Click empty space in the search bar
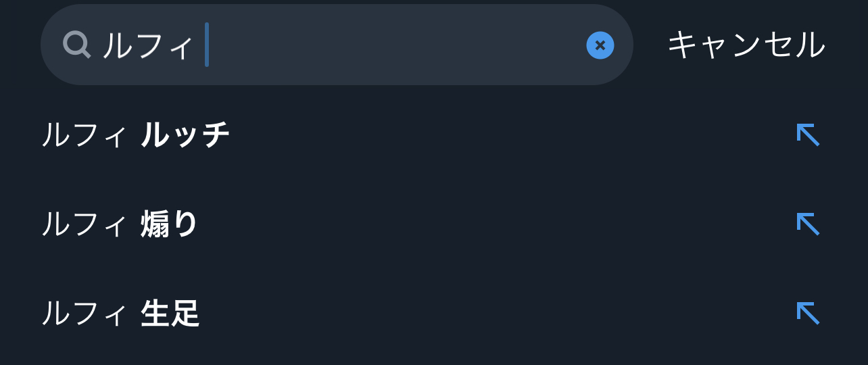This screenshot has width=868, height=365. tap(406, 45)
